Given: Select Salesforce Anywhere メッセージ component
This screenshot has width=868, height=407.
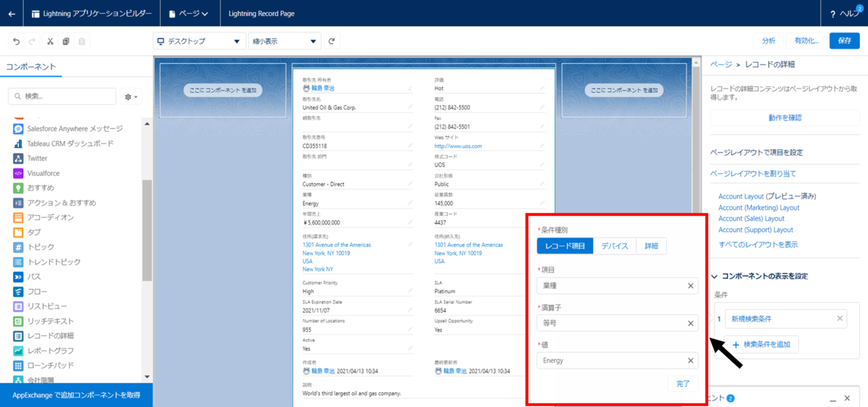Looking at the screenshot, I should (x=68, y=128).
